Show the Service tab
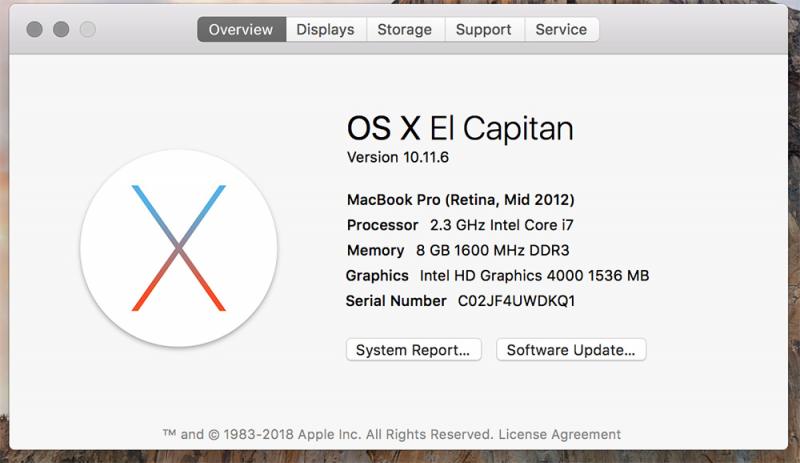This screenshot has height=463, width=800. pyautogui.click(x=561, y=30)
